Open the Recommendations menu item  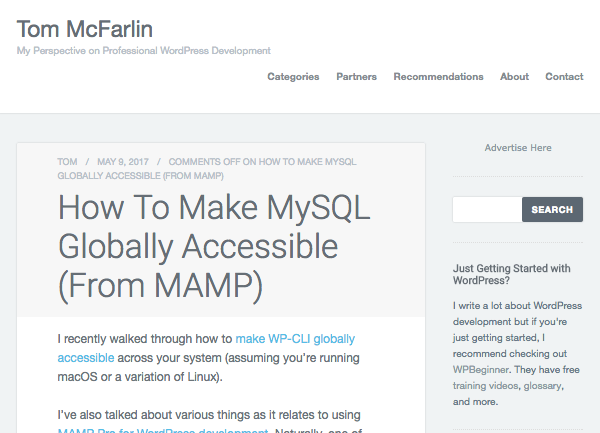coord(438,77)
